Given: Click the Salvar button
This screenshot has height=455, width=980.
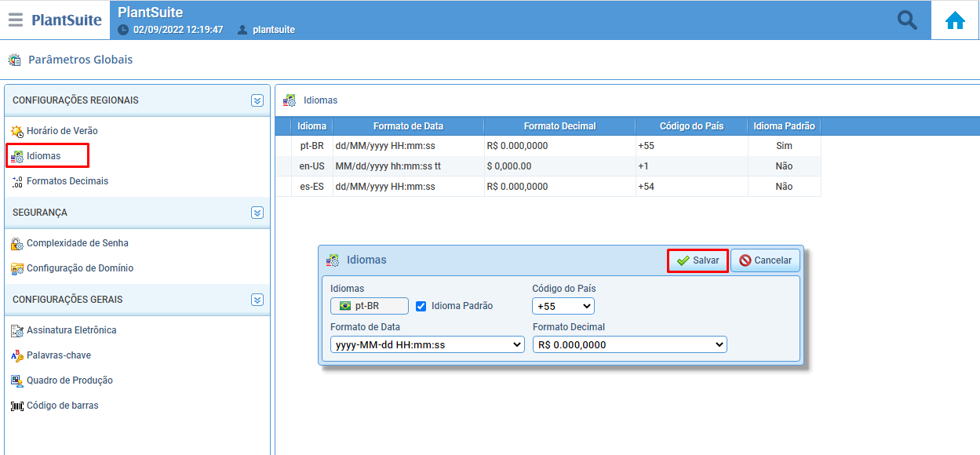Looking at the screenshot, I should 698,260.
